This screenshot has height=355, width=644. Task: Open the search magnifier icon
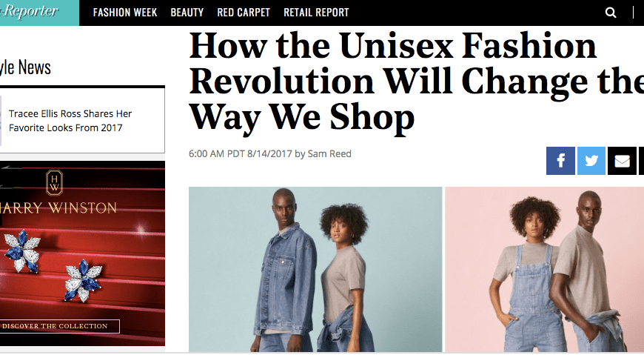click(x=611, y=13)
